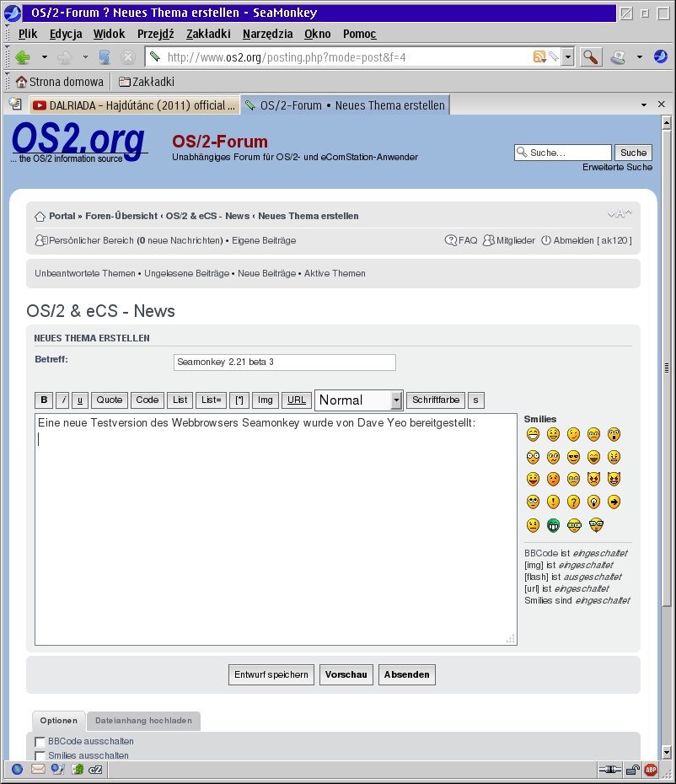Open the Forward history dropdown arrow
This screenshot has height=784, width=676.
point(85,57)
